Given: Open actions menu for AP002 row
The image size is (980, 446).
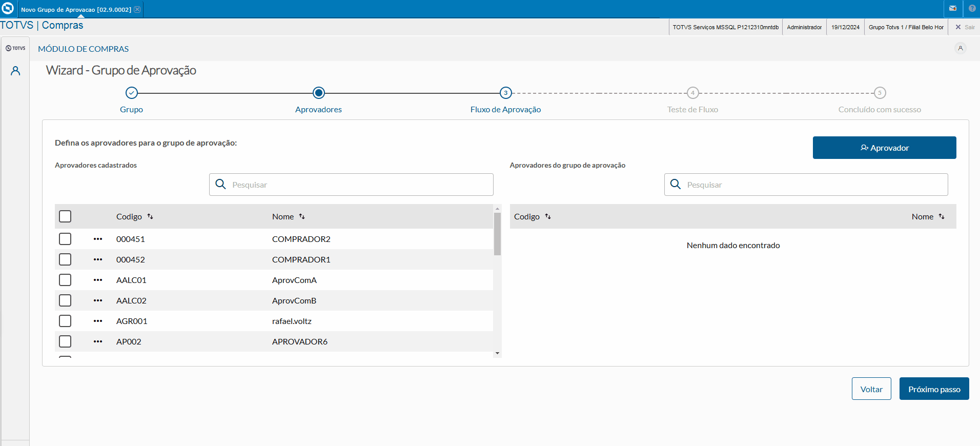Looking at the screenshot, I should tap(98, 341).
